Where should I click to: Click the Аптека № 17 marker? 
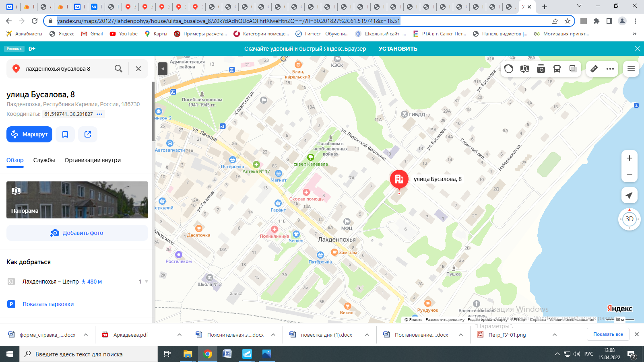point(256,165)
